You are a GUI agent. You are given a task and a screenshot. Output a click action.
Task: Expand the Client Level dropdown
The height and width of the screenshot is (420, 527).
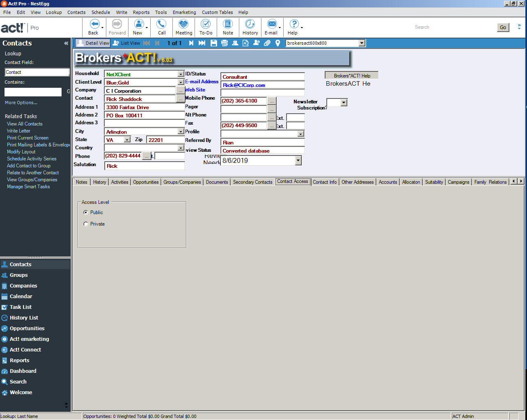coord(181,82)
